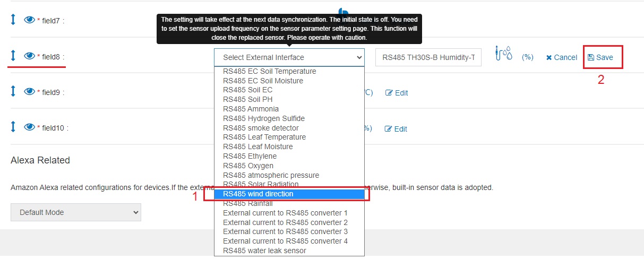Screen dimensions: 644x259
Task: Click the reorder arrow icon for field7
Action: pos(13,20)
